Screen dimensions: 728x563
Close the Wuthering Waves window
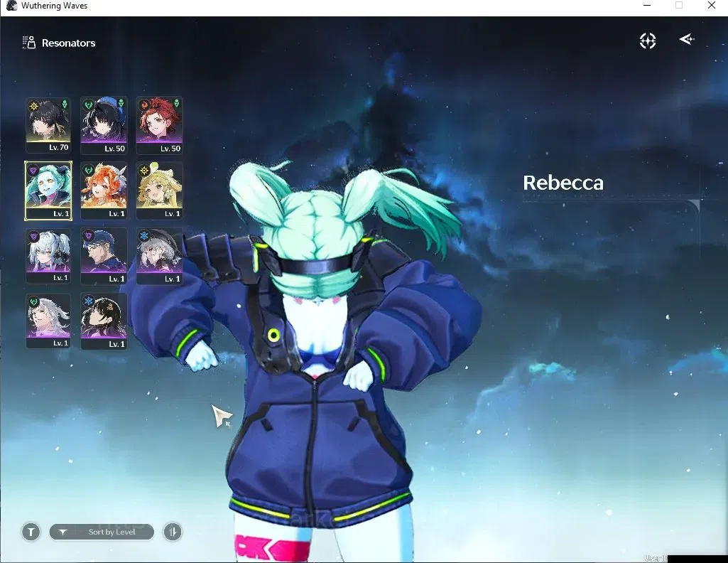[711, 6]
